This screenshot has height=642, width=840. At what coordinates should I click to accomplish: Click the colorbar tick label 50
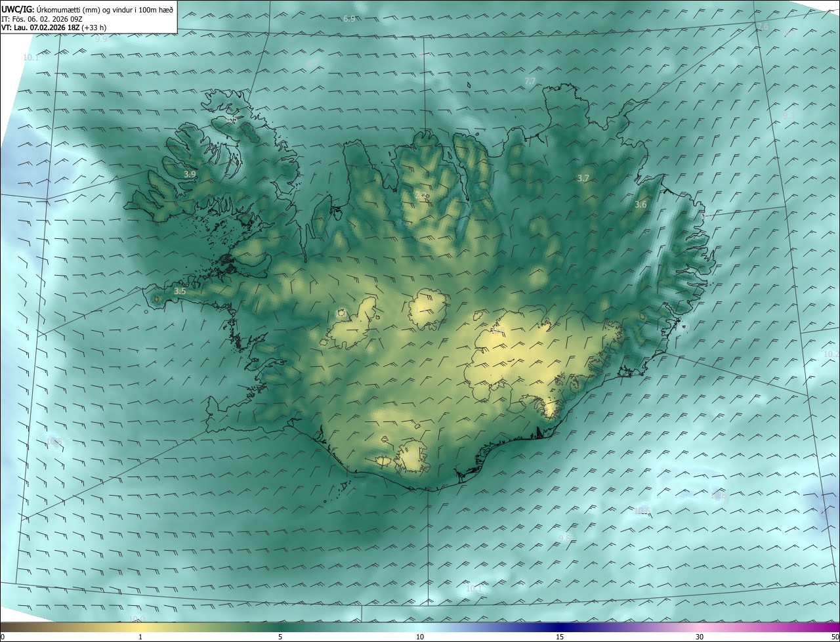[835, 637]
